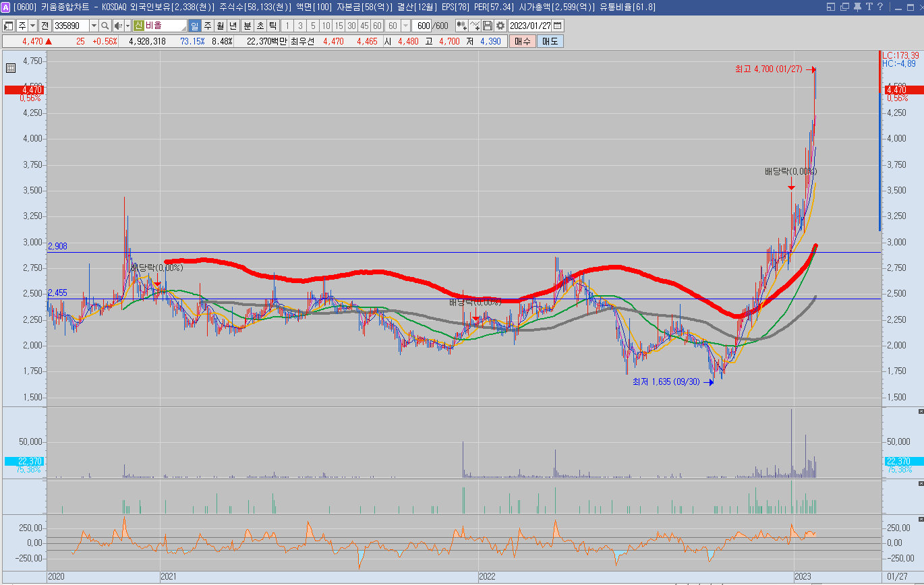Select 주 weekly chart period
The image size is (924, 585).
[208, 26]
